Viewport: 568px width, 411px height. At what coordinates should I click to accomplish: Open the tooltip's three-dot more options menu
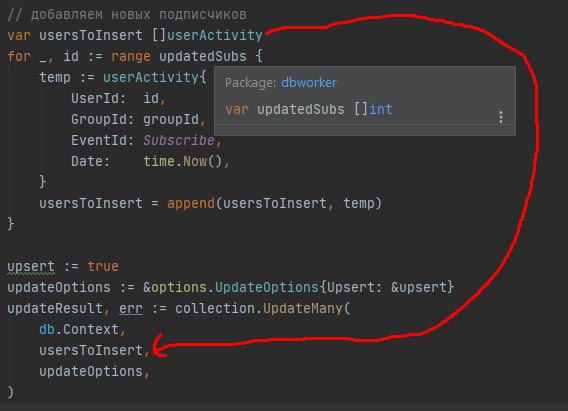click(501, 117)
